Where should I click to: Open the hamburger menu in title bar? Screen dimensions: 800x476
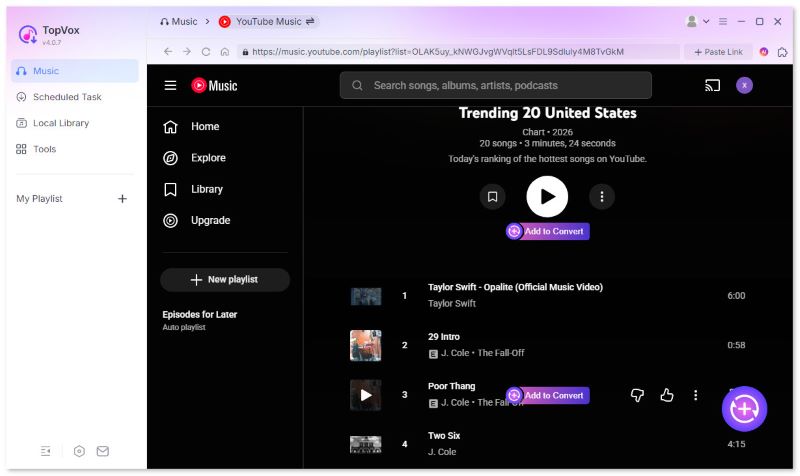(723, 21)
